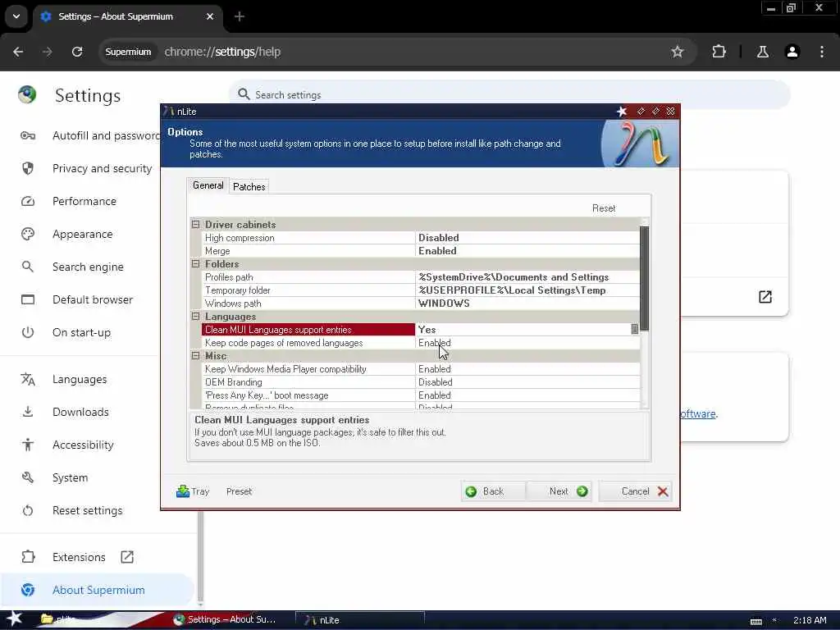The width and height of the screenshot is (840, 630).
Task: Click the green Back arrow button
Action: coord(493,491)
